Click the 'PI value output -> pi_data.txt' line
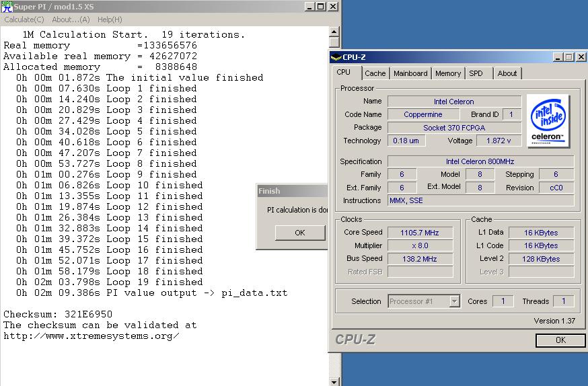This screenshot has height=386, width=588. 151,293
